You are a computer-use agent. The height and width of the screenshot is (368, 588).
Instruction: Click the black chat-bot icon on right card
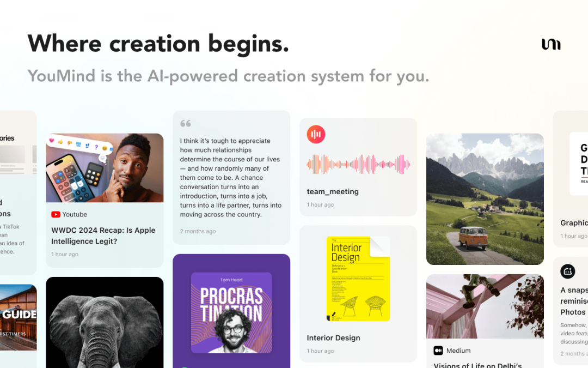coord(567,271)
